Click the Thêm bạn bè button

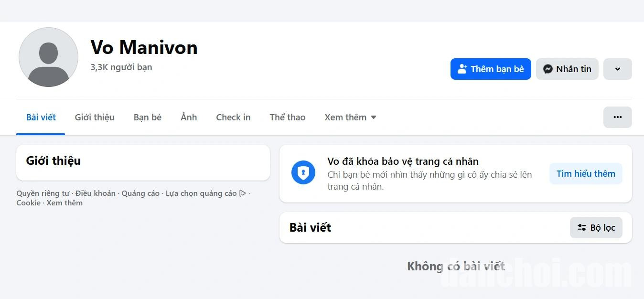tap(491, 69)
